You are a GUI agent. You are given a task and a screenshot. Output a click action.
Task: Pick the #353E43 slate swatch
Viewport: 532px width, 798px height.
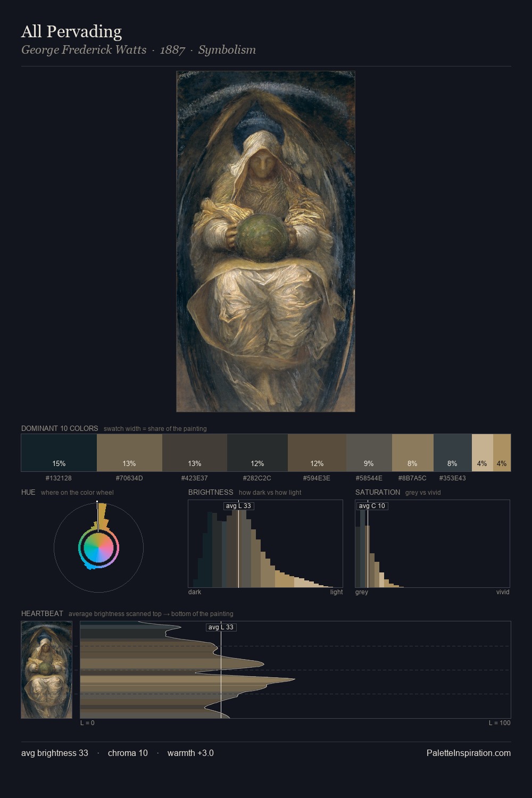[453, 453]
